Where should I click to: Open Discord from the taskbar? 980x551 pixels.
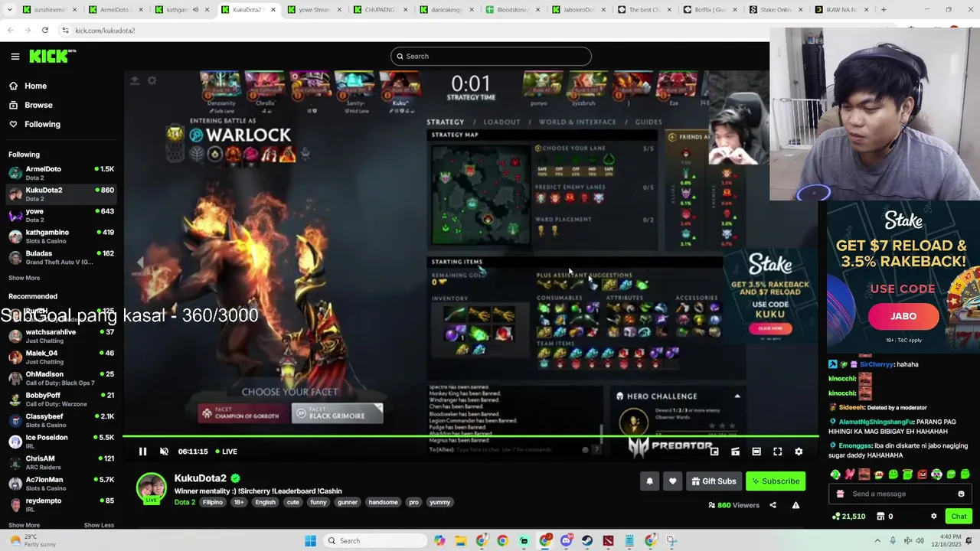566,541
